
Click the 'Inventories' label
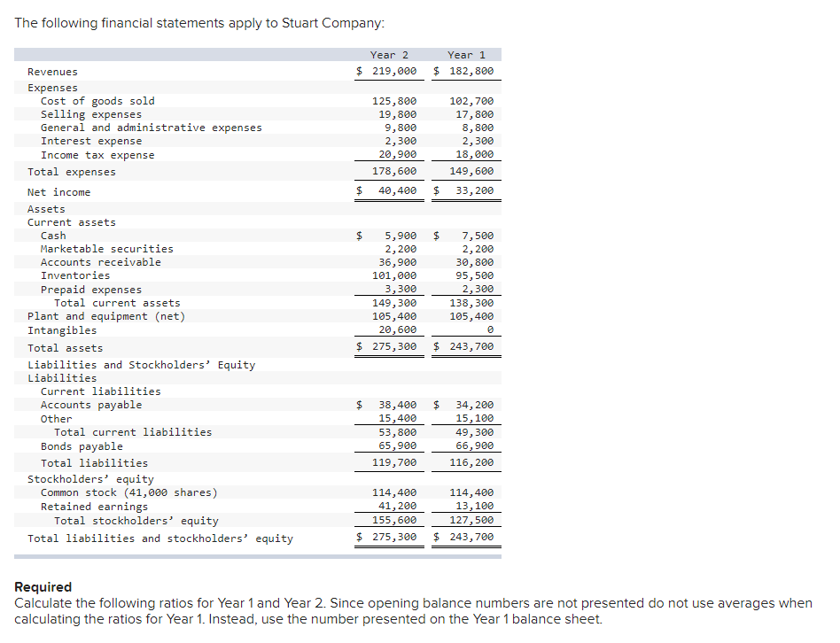pyautogui.click(x=75, y=275)
